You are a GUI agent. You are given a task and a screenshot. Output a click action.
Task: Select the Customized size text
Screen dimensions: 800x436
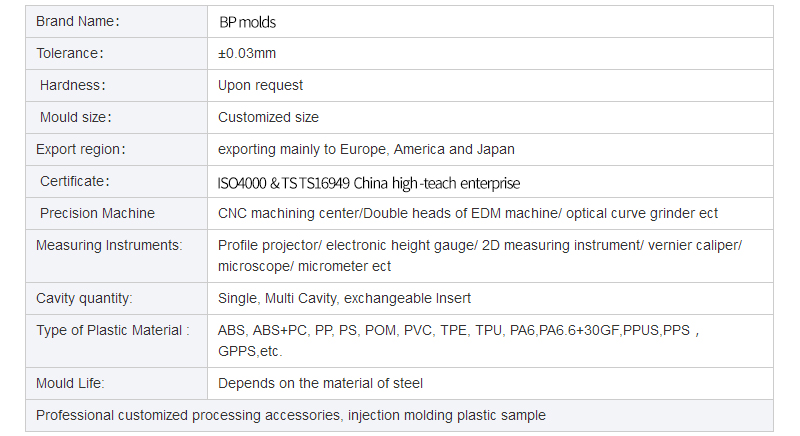pyautogui.click(x=268, y=117)
